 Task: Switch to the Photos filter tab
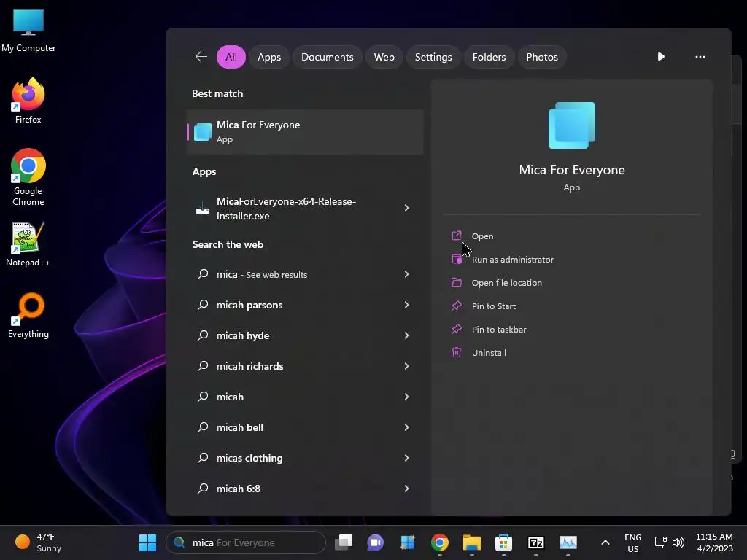click(x=542, y=57)
